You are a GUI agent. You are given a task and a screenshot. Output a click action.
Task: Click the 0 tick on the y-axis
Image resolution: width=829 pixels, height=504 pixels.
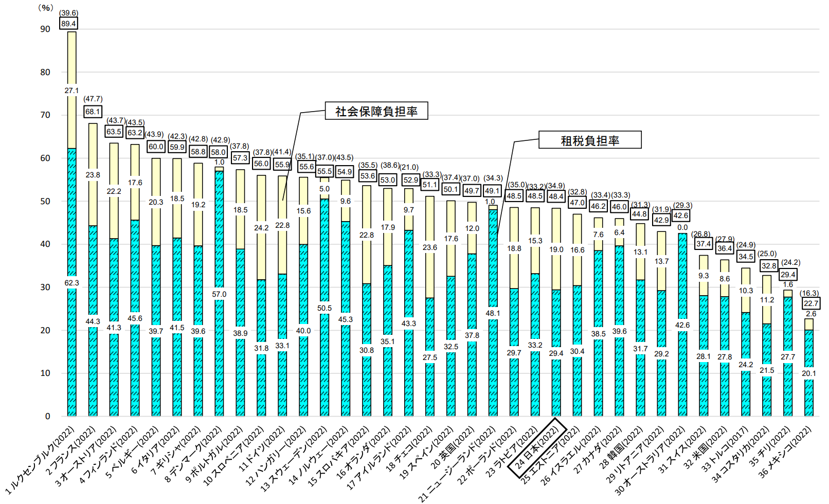[48, 416]
